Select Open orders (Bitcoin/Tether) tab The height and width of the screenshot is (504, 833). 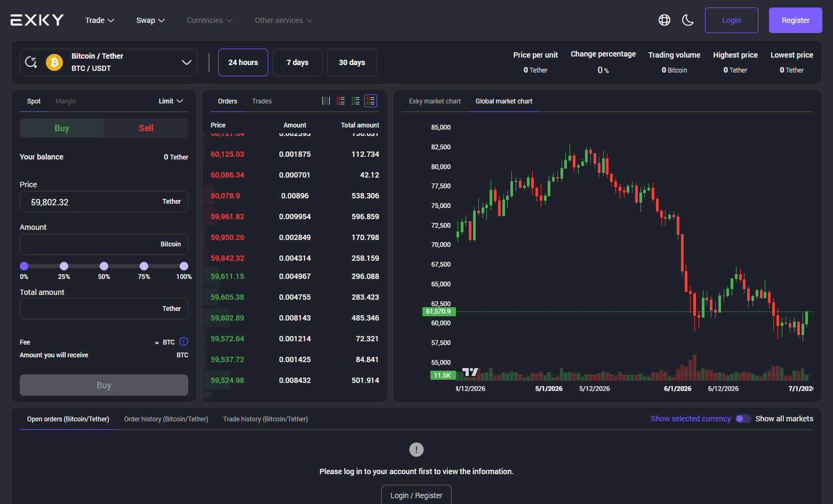68,419
